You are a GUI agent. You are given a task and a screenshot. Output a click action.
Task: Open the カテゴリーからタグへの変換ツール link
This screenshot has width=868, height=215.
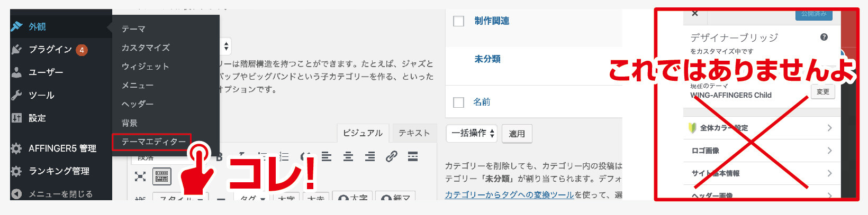[x=509, y=195]
